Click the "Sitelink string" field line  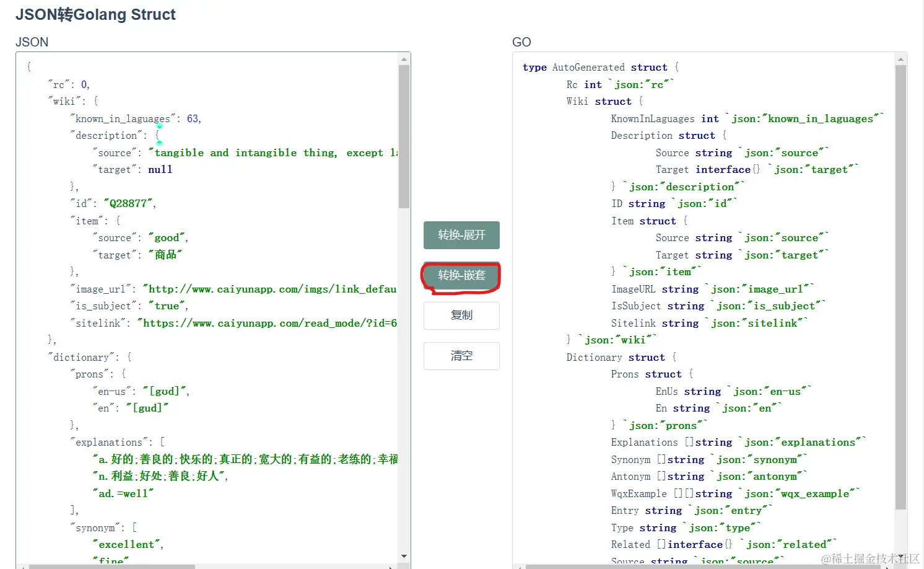pos(710,323)
